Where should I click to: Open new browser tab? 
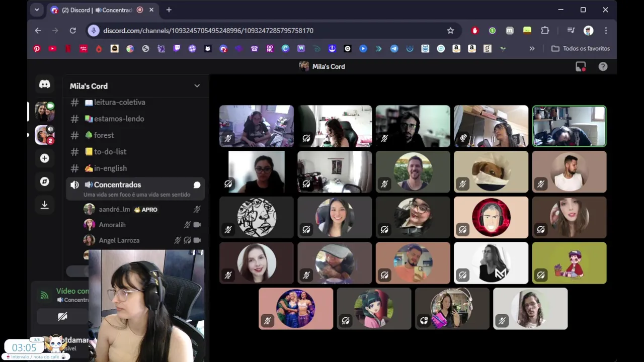tap(169, 10)
